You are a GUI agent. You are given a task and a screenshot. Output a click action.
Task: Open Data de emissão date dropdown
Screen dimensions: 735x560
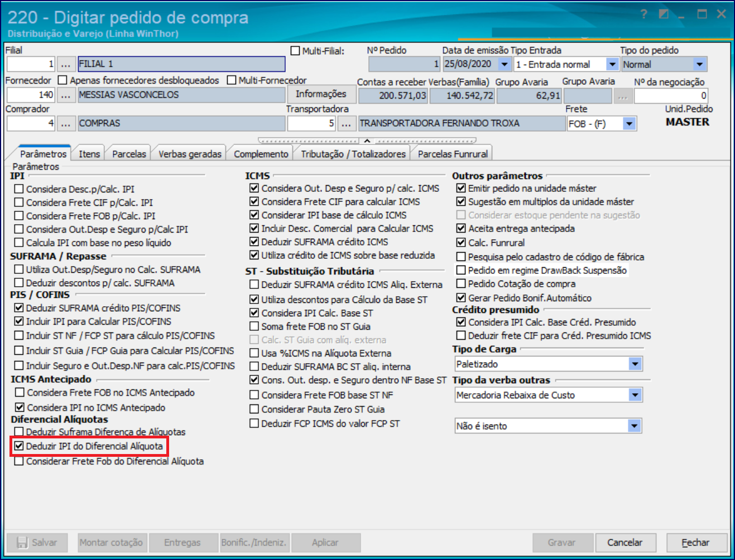point(505,64)
